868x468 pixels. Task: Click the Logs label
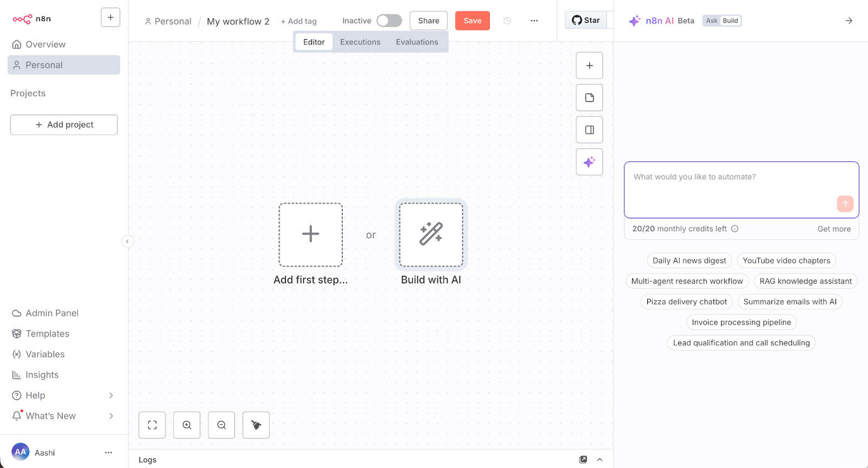pos(148,460)
